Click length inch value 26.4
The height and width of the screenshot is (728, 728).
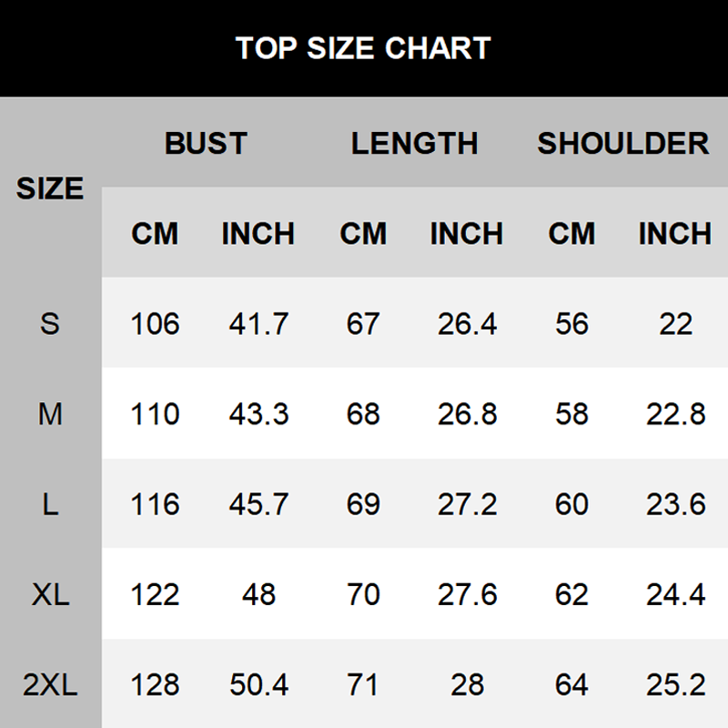467,323
